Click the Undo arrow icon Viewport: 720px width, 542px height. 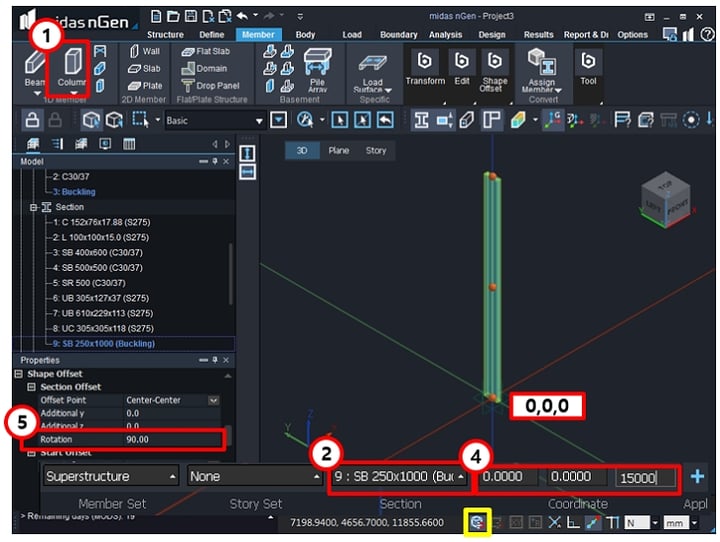242,16
